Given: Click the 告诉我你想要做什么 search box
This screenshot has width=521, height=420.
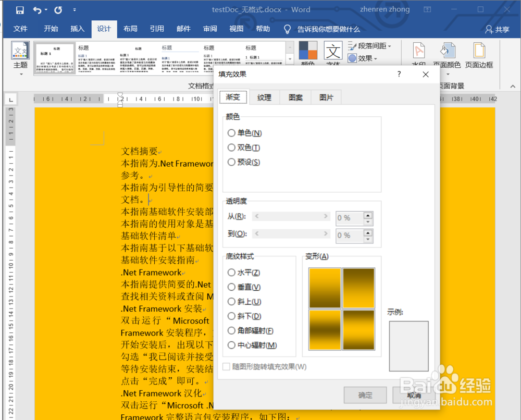Looking at the screenshot, I should click(x=328, y=29).
